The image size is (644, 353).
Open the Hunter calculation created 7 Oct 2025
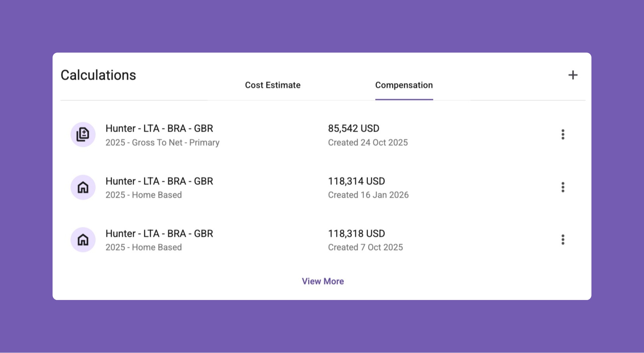coord(159,234)
